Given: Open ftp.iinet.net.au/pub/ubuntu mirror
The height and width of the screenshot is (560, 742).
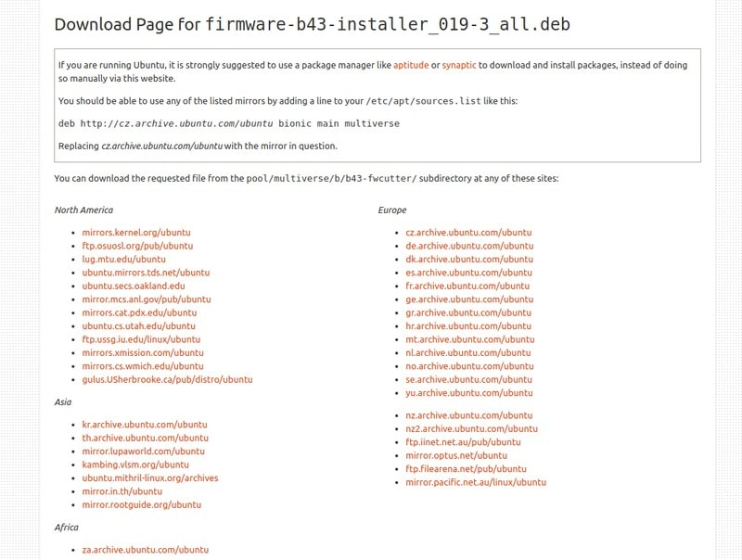Looking at the screenshot, I should [x=463, y=442].
